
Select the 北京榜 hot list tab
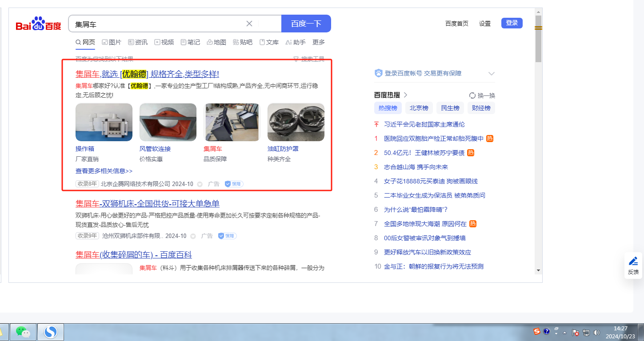419,108
